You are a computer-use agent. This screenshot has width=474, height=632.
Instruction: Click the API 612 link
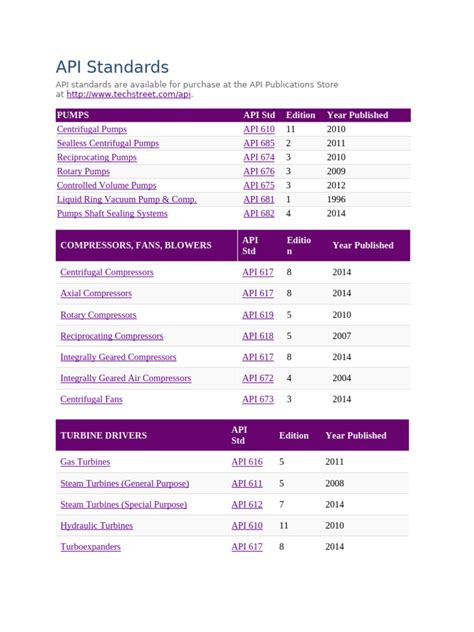[247, 505]
